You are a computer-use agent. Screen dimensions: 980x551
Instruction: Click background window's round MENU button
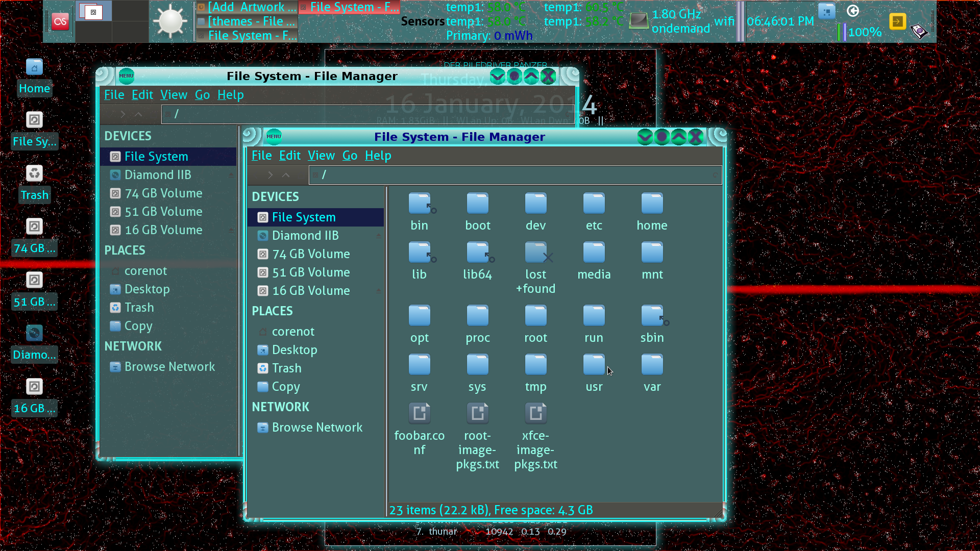pos(126,76)
